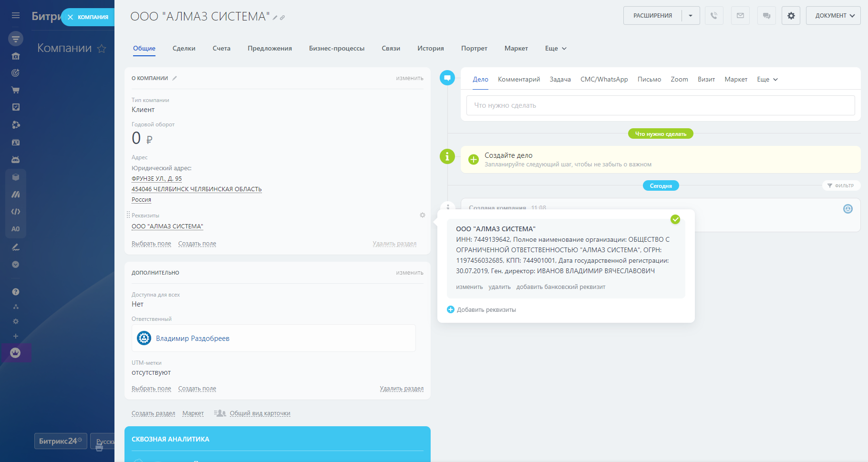Click the A0 sidebar icon
This screenshot has height=462, width=868.
[16, 229]
